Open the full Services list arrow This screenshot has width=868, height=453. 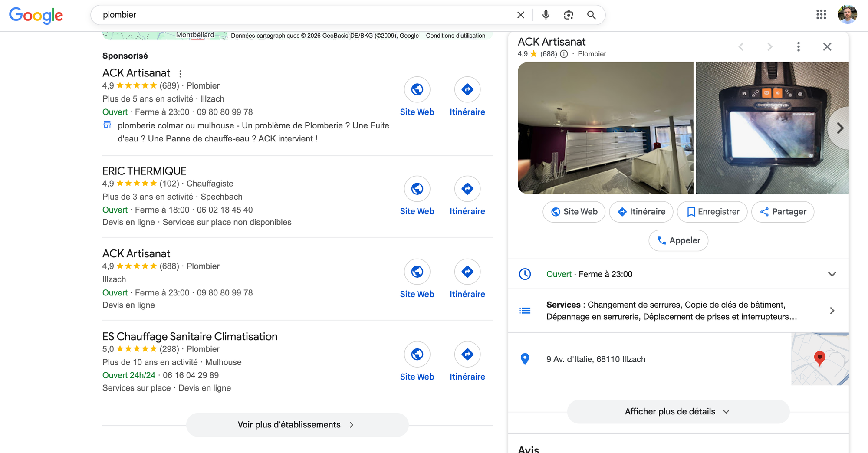(x=832, y=310)
